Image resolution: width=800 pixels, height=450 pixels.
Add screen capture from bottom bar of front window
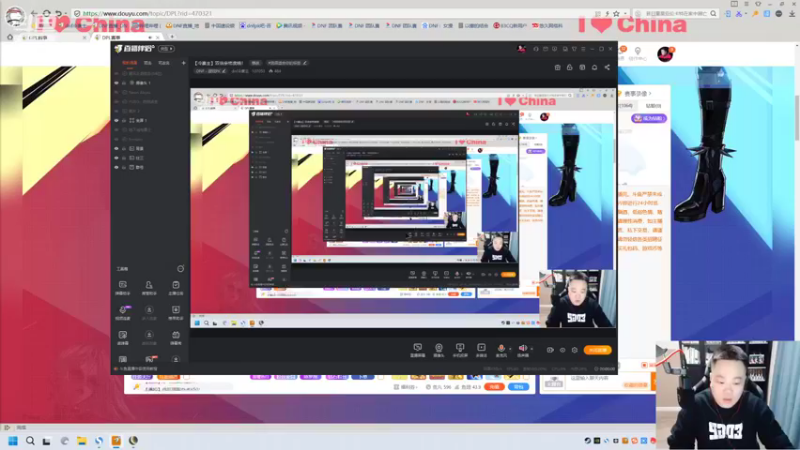click(417, 349)
